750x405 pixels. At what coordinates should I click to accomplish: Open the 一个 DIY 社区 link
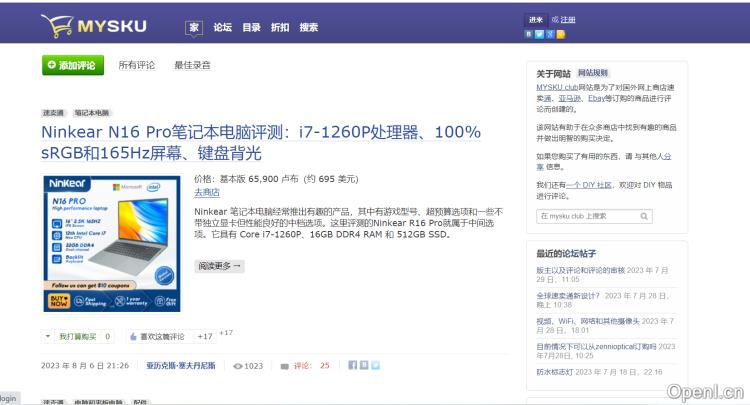point(589,185)
